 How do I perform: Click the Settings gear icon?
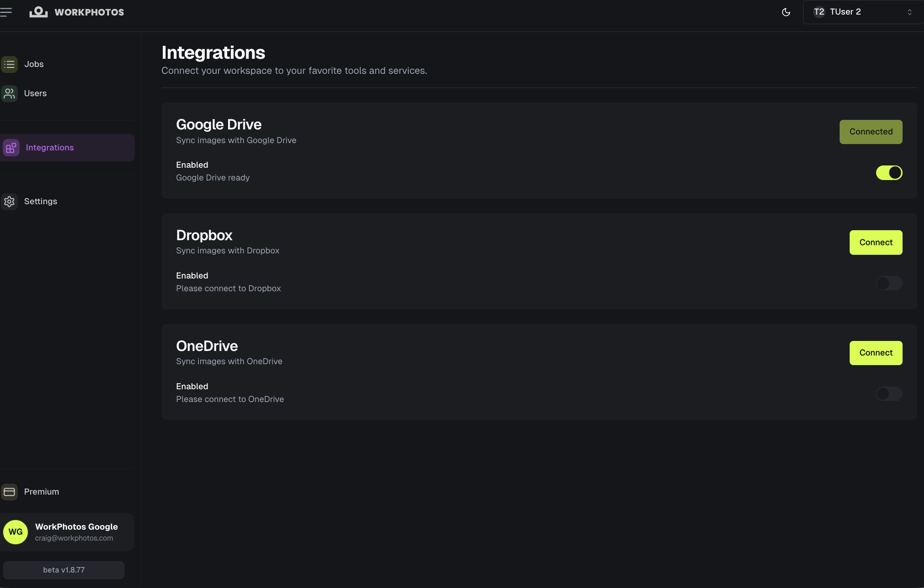tap(9, 201)
